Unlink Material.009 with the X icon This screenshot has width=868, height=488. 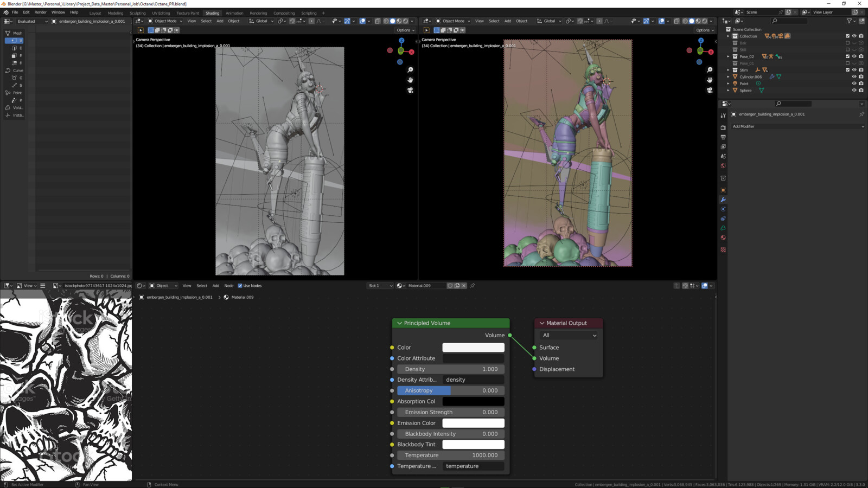[464, 286]
